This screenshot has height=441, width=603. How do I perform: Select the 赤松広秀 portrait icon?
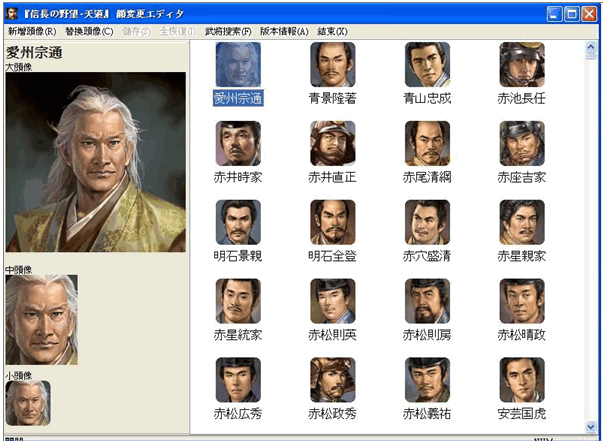[x=238, y=379]
